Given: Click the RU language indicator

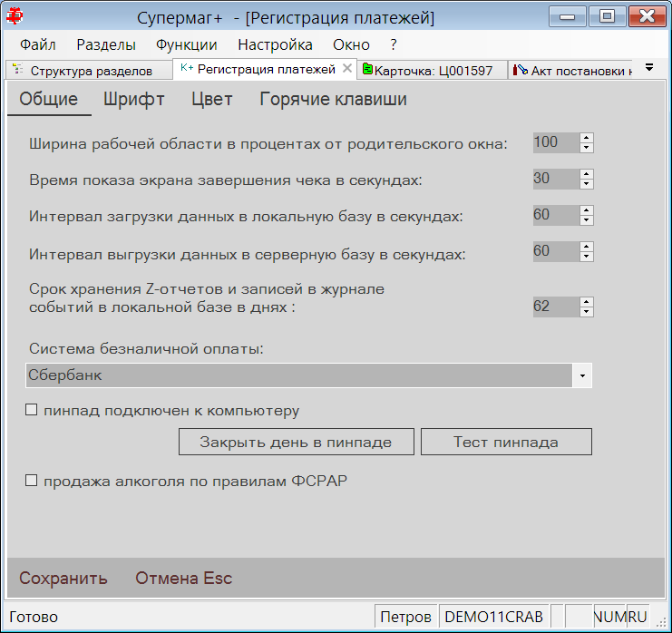Looking at the screenshot, I should click(x=638, y=617).
